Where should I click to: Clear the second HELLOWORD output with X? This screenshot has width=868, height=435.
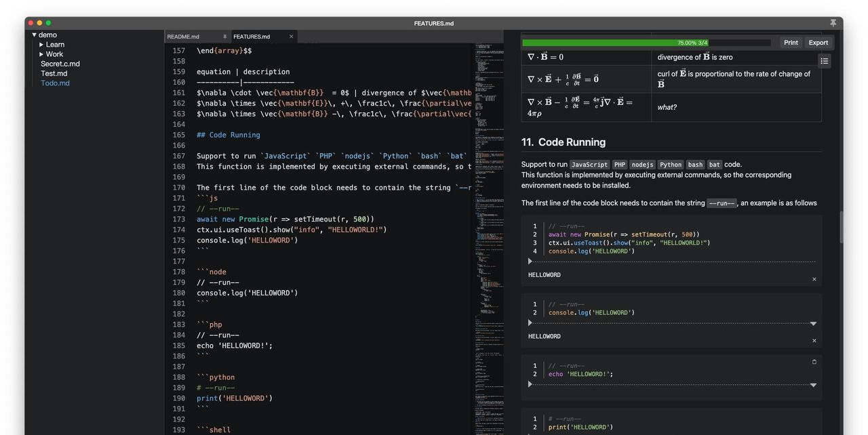coord(814,341)
